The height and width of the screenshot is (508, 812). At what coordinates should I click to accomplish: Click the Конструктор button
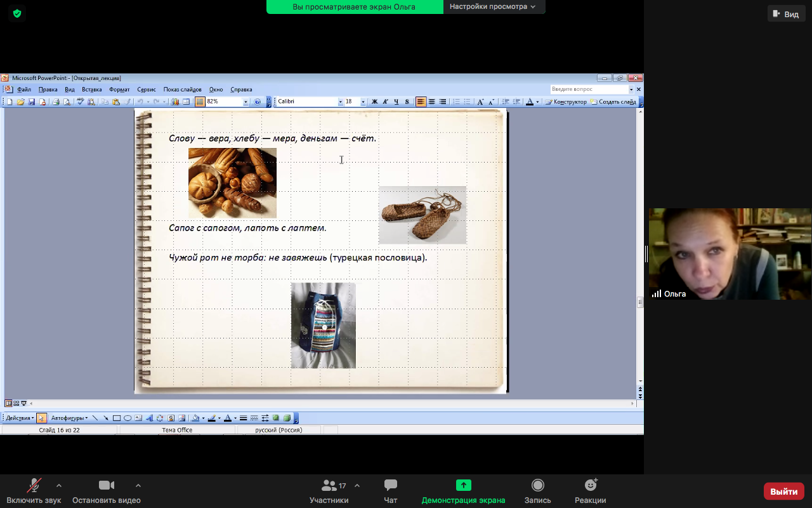tap(565, 102)
